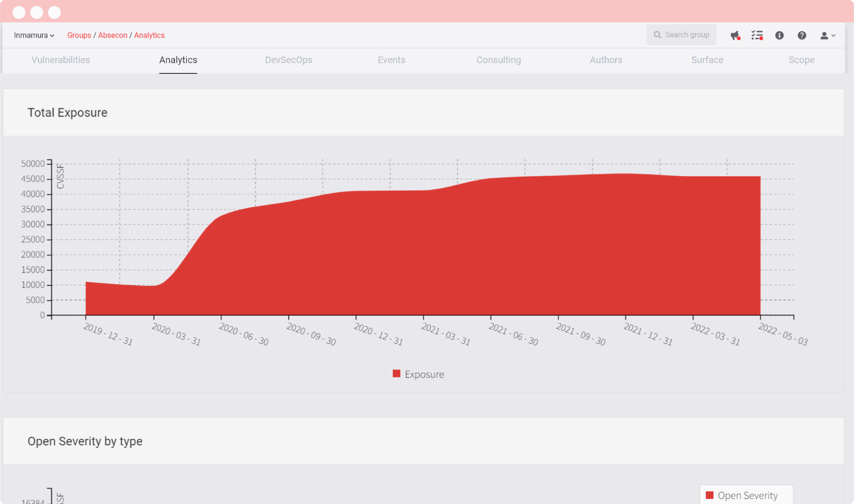Open the Consulting tab

tap(498, 60)
